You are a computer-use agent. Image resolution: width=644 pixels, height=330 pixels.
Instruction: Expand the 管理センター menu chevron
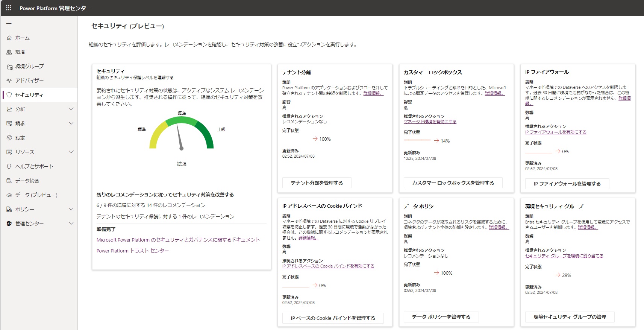(x=71, y=224)
